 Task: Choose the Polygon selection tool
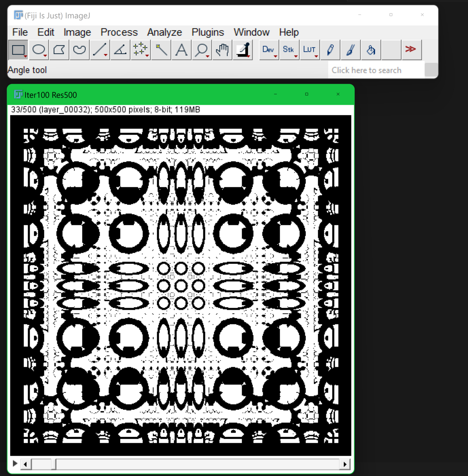(59, 50)
